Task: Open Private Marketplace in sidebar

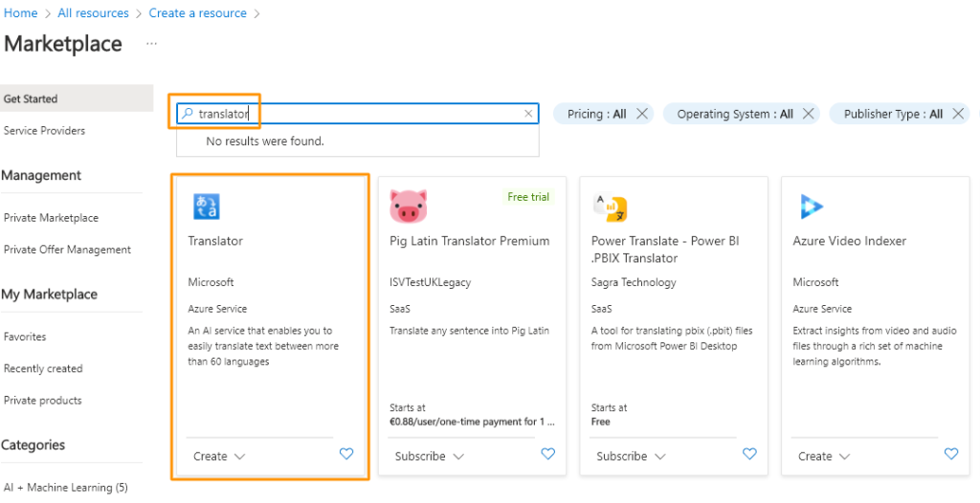Action: tap(51, 218)
